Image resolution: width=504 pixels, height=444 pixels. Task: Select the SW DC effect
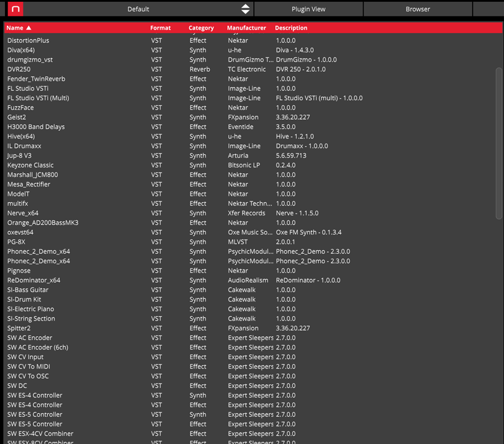click(x=253, y=386)
